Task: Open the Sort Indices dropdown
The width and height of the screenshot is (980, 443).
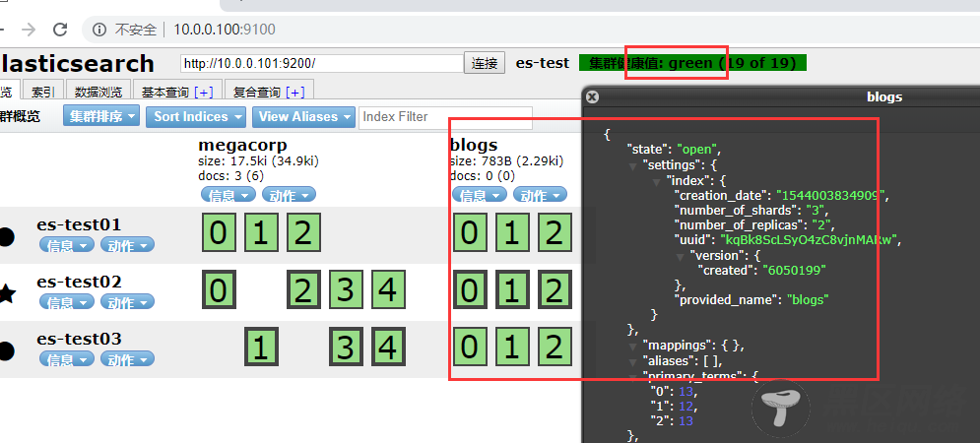Action: (196, 116)
